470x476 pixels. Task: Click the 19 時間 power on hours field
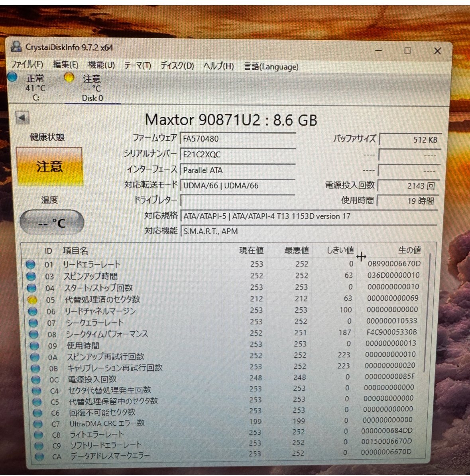[408, 201]
